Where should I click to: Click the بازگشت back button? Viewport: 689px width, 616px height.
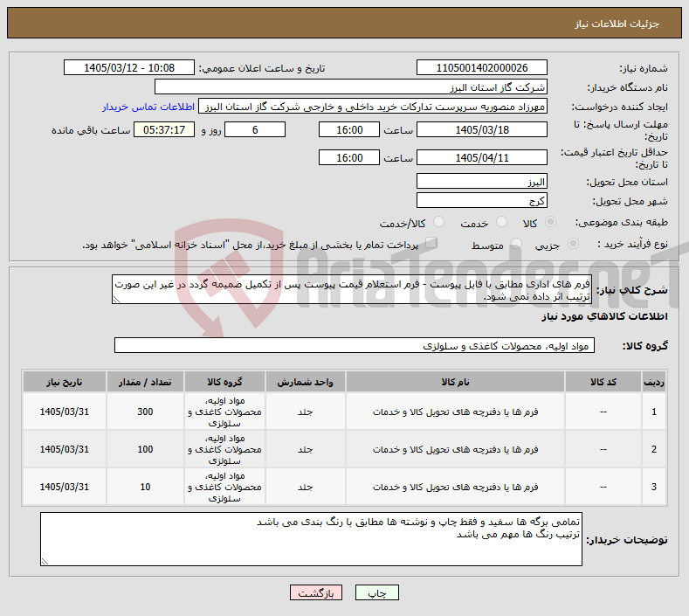[316, 592]
